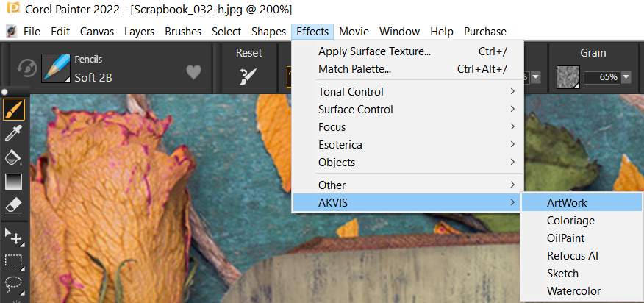This screenshot has height=303, width=644.
Task: Open the Shapes menu
Action: pyautogui.click(x=268, y=32)
